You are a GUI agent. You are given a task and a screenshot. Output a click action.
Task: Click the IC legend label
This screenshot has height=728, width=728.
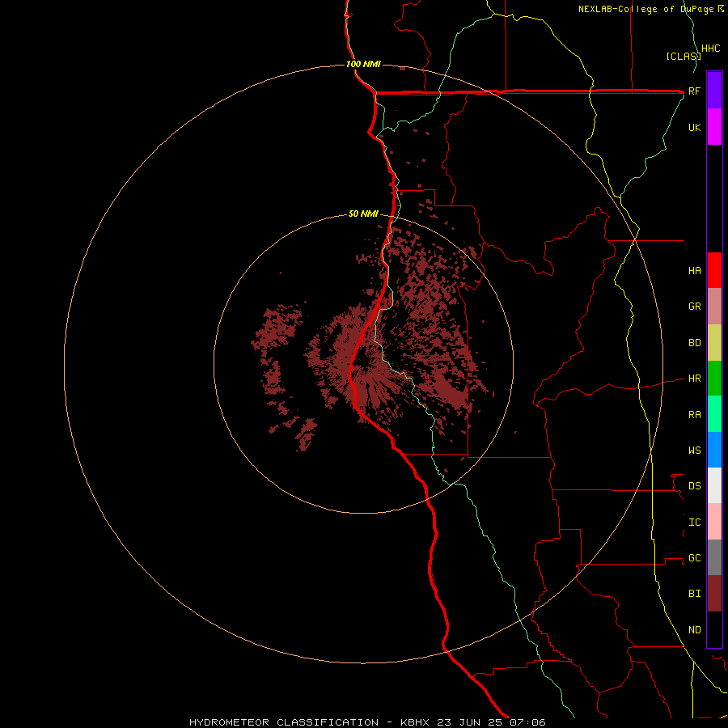click(x=694, y=523)
